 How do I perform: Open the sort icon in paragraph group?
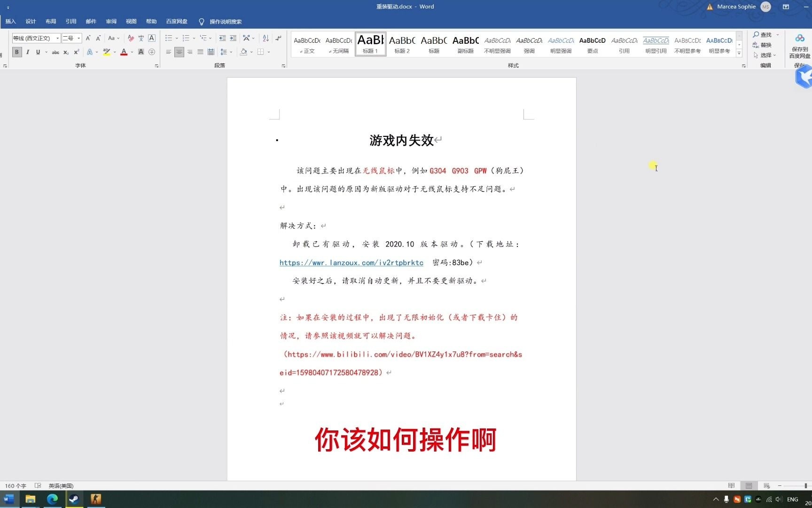(x=265, y=38)
